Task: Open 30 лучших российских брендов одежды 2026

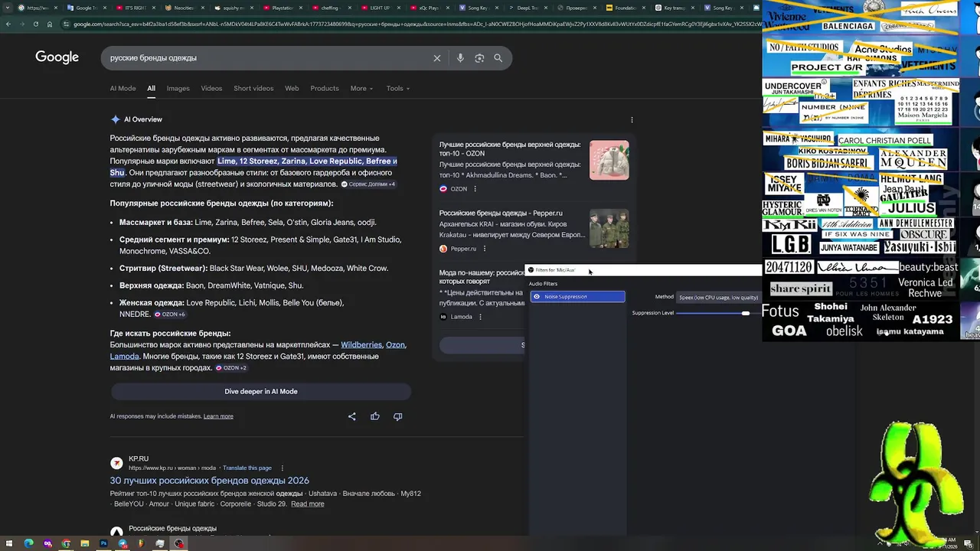Action: click(209, 481)
